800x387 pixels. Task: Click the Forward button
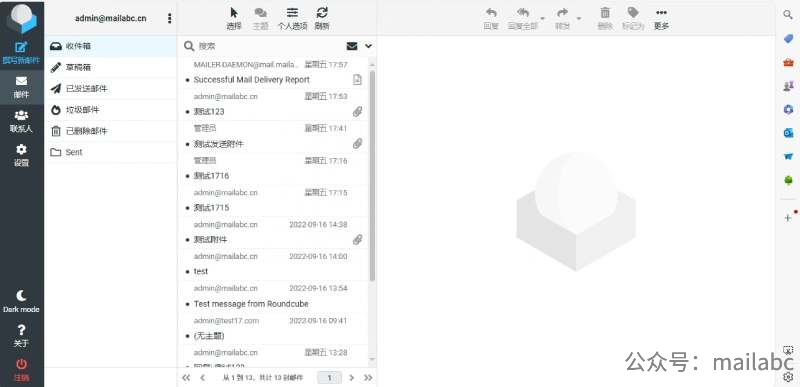click(563, 18)
